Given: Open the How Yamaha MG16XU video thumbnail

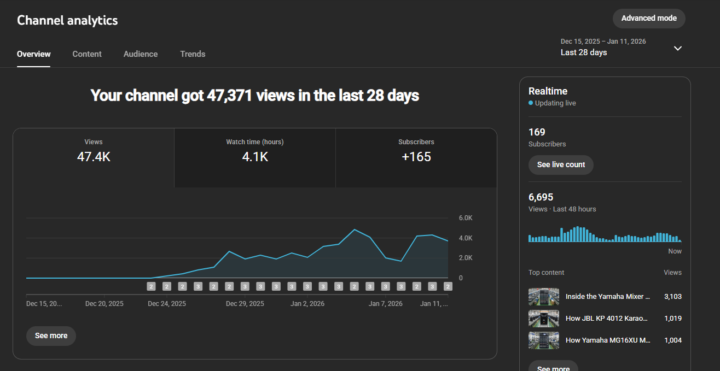Looking at the screenshot, I should coord(544,340).
